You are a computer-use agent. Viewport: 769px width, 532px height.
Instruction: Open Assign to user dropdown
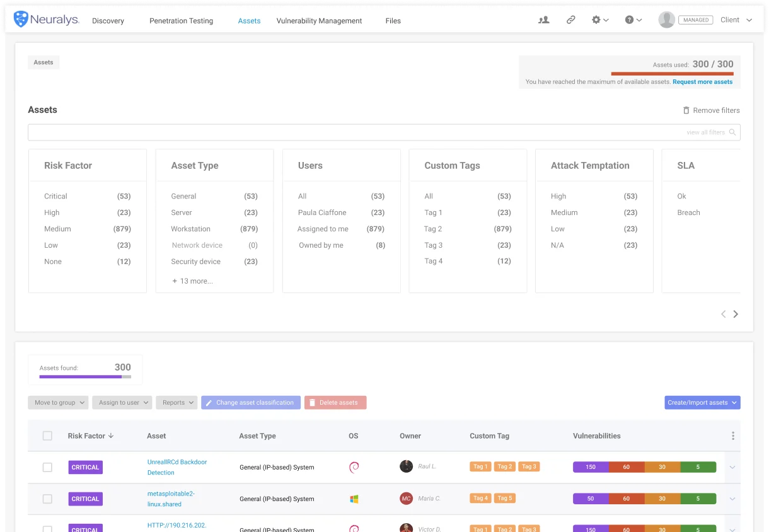tap(122, 403)
